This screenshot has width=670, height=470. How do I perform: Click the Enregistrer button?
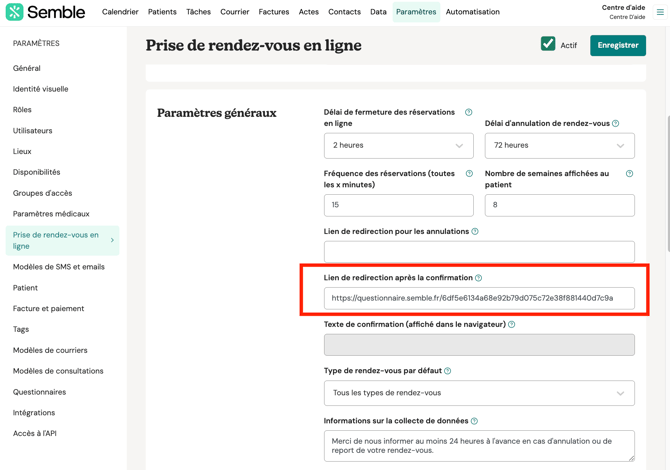tap(617, 45)
